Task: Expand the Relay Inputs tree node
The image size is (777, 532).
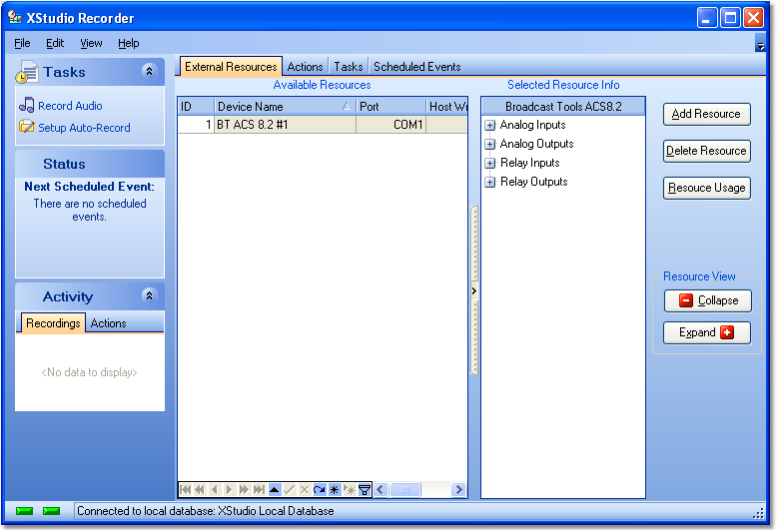Action: coord(489,163)
